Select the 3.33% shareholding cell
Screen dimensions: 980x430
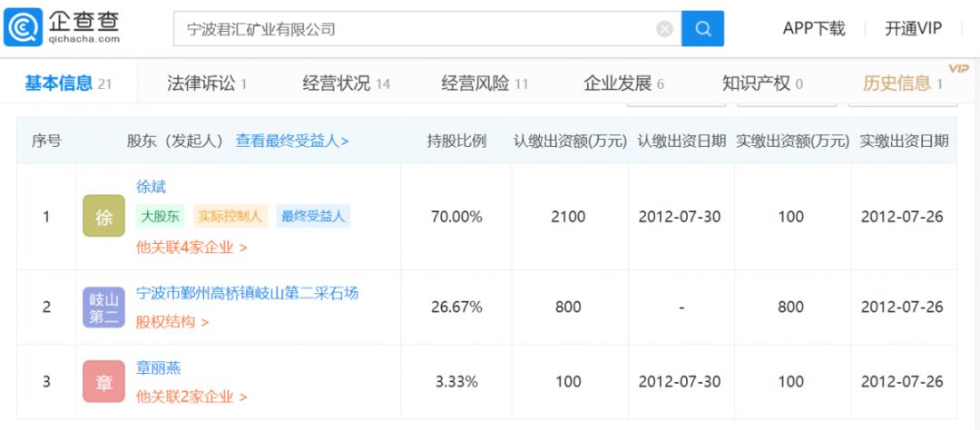(456, 381)
